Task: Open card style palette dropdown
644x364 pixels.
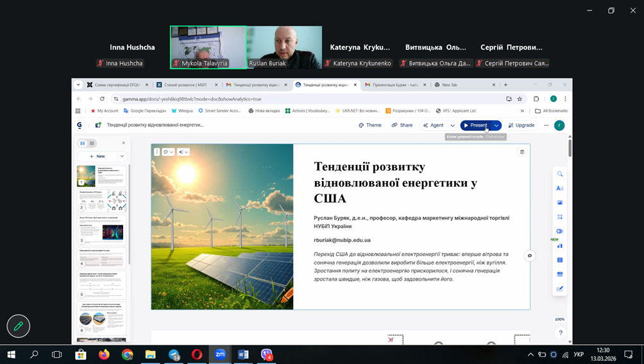Action: [x=168, y=152]
